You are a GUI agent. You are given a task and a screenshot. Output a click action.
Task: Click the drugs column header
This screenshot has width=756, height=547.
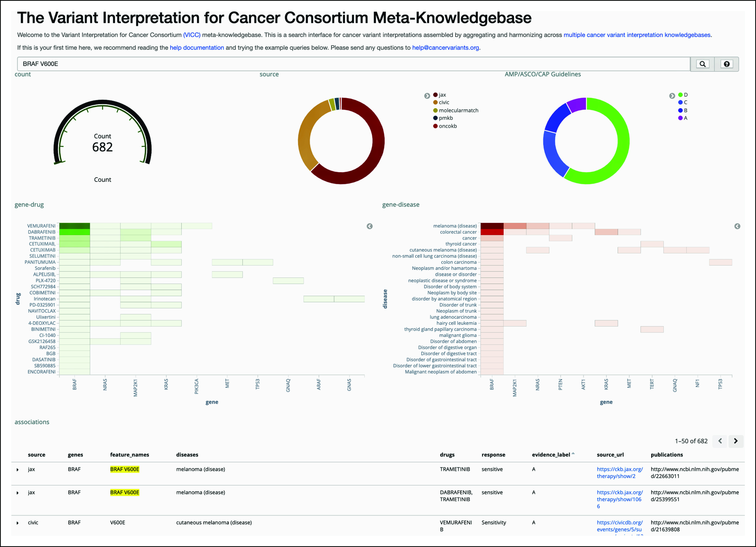coord(447,455)
